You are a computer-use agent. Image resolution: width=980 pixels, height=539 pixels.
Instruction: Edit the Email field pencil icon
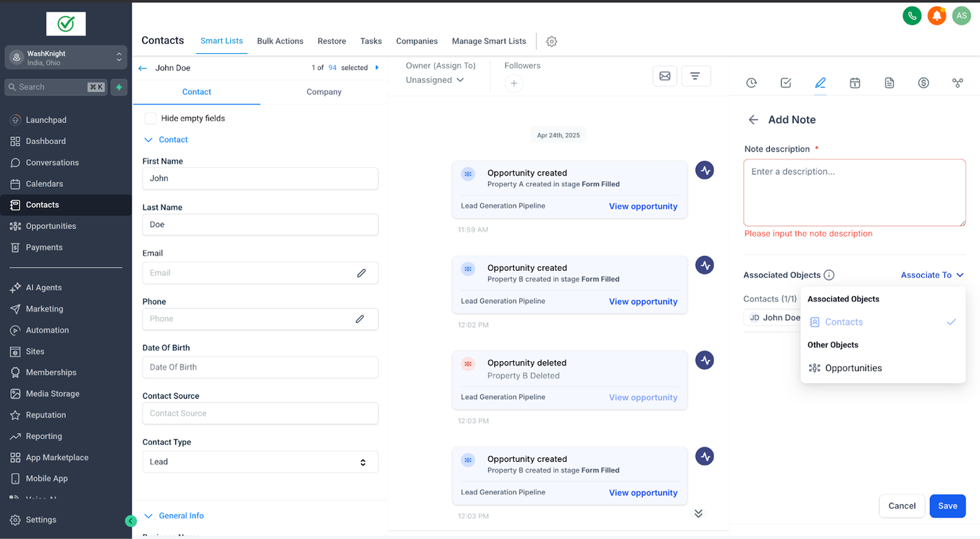(361, 273)
